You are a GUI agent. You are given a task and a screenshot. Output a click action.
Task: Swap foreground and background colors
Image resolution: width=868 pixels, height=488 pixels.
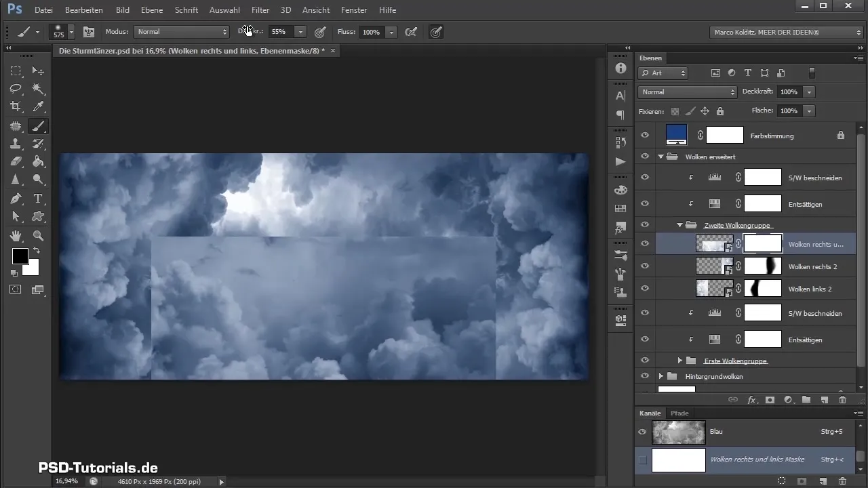pyautogui.click(x=37, y=250)
